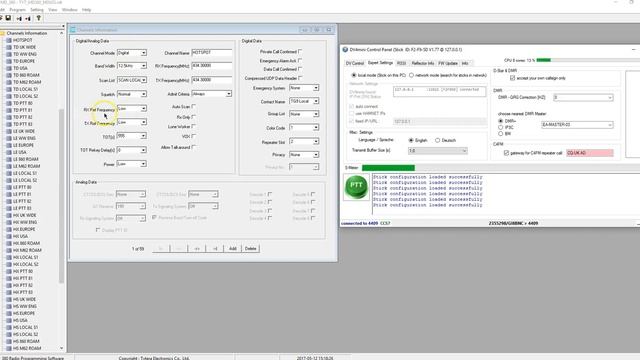The height and width of the screenshot is (360, 640).
Task: Open Band Width dropdown
Action: (143, 66)
